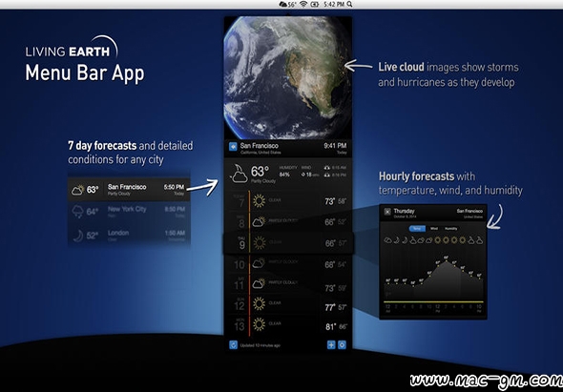Screen dimensions: 563x392
Task: Click the partly cloudy icon on day 11 row
Action: 259,284
